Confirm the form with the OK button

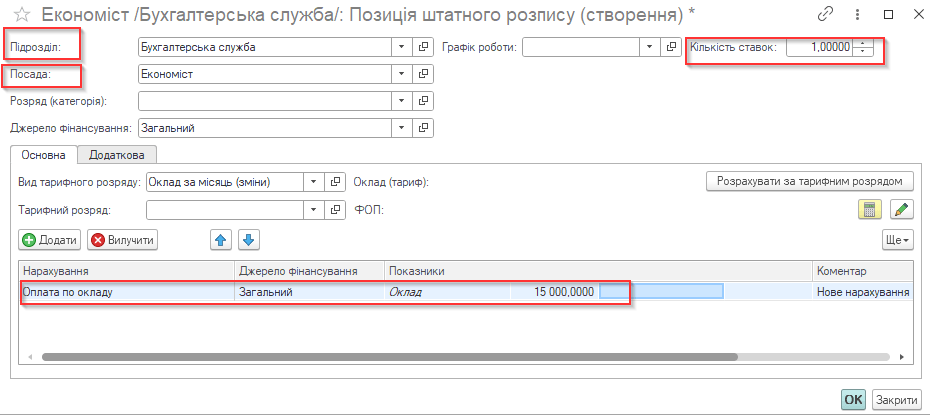[x=853, y=400]
